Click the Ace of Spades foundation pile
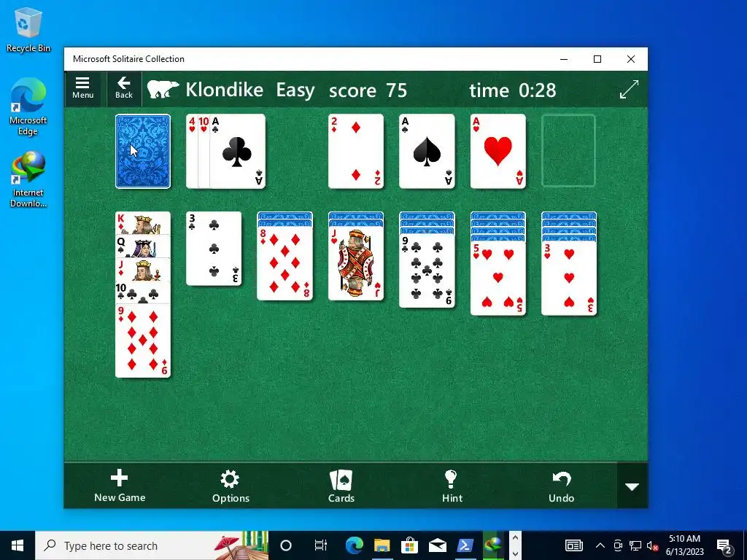The width and height of the screenshot is (747, 560). 427,152
